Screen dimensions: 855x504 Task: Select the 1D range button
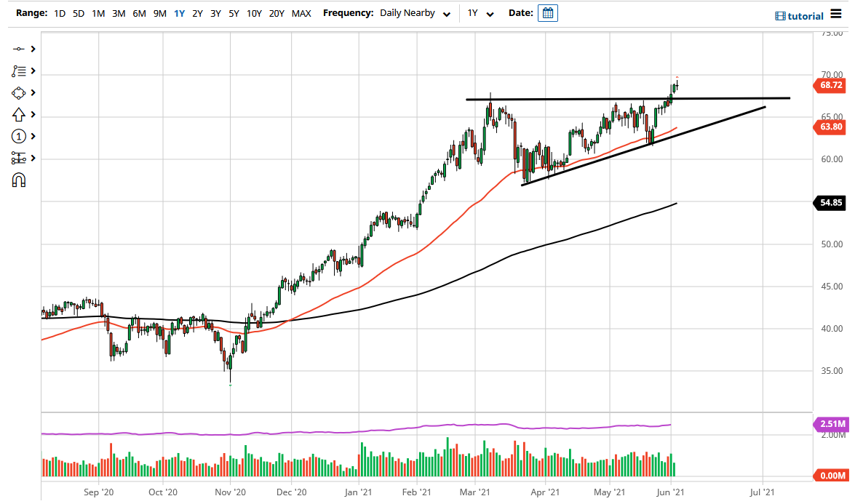click(59, 13)
